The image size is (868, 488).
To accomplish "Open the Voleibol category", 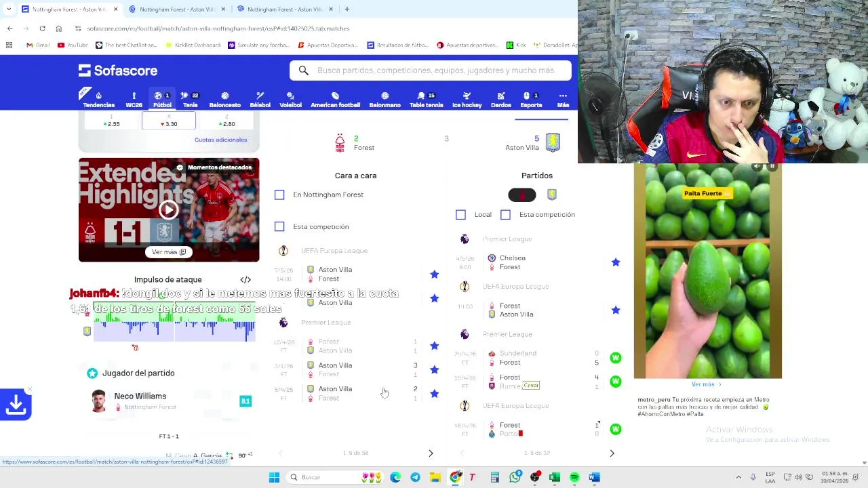I will point(290,100).
